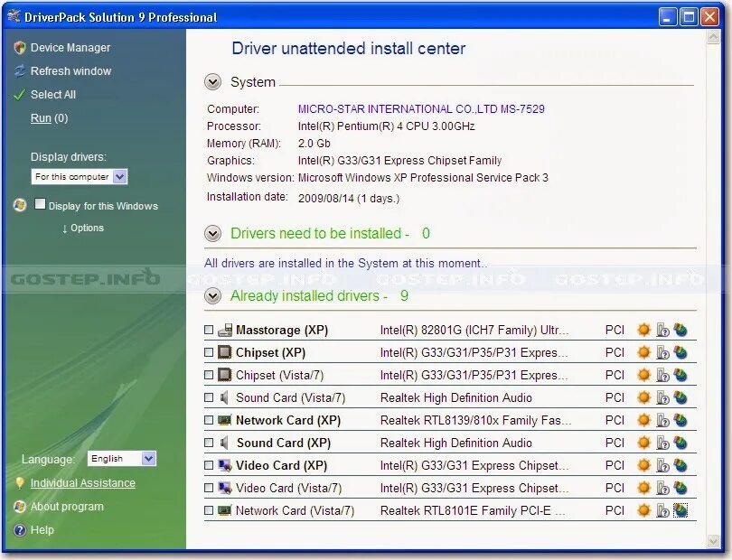Viewport: 732px width, 560px height.
Task: Check the Massstorage (XP) driver checkbox
Action: click(207, 330)
